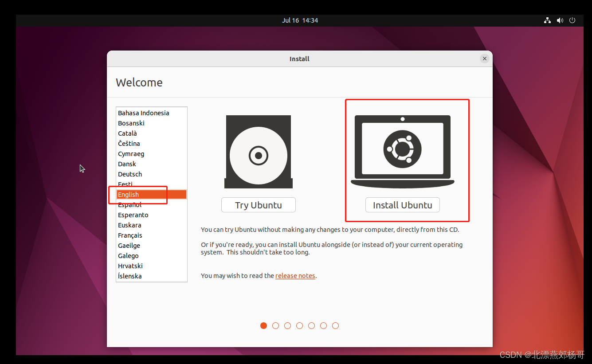Open the clock showing Jul 16 14:34

click(x=300, y=20)
